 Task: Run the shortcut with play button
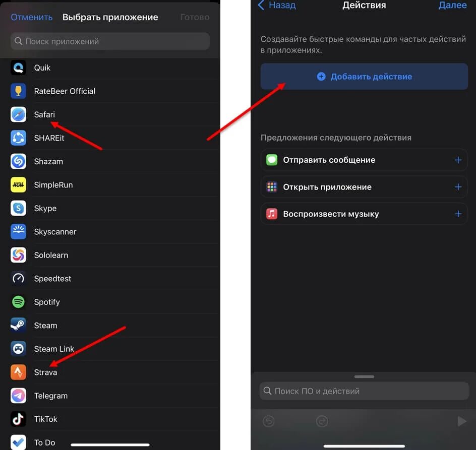pos(462,421)
